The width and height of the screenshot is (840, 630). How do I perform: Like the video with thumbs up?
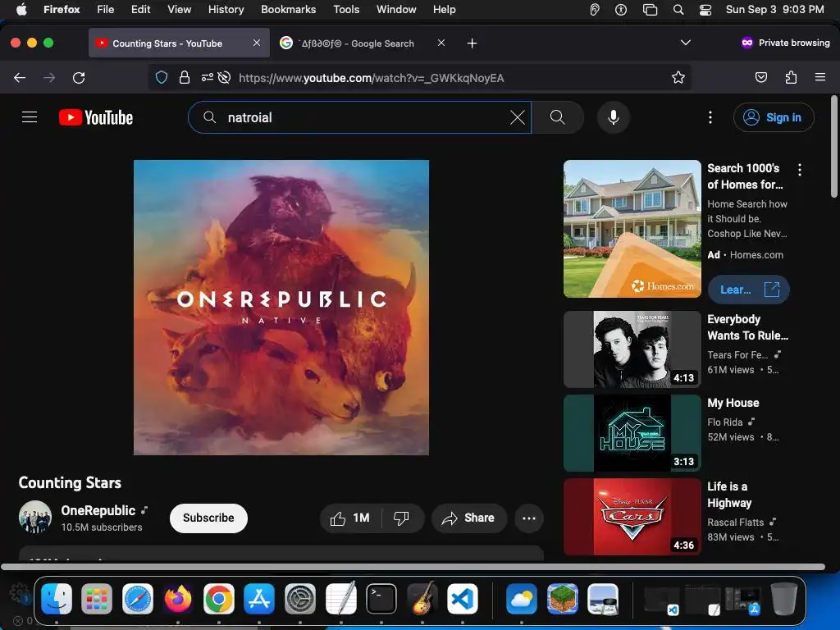tap(350, 518)
